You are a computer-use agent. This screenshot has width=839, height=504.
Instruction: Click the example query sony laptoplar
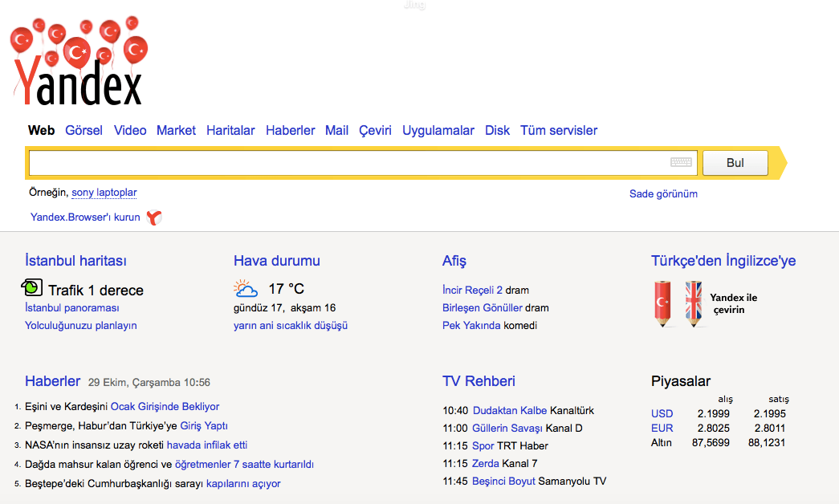point(104,193)
